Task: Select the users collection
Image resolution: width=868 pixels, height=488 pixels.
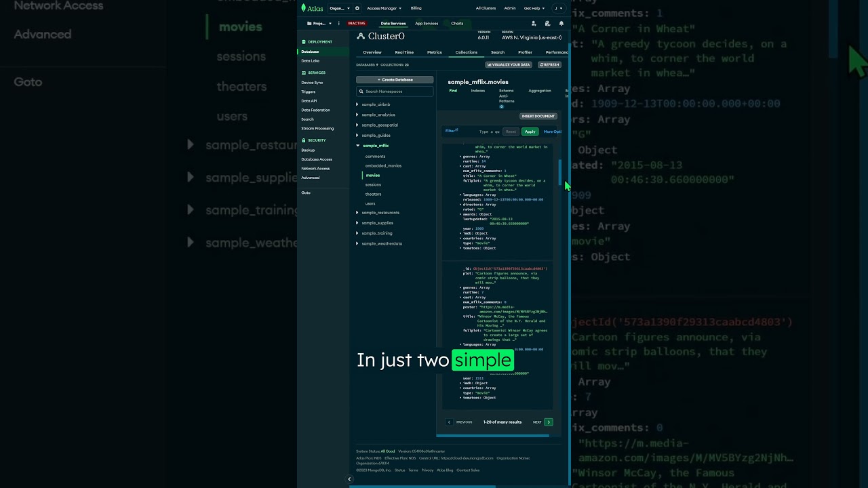Action: pos(370,203)
